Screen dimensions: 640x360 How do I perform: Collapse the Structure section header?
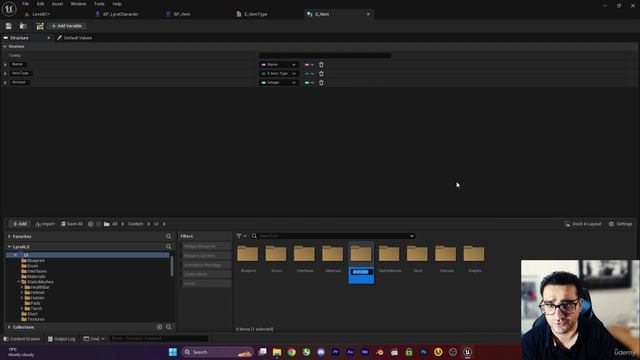click(5, 47)
